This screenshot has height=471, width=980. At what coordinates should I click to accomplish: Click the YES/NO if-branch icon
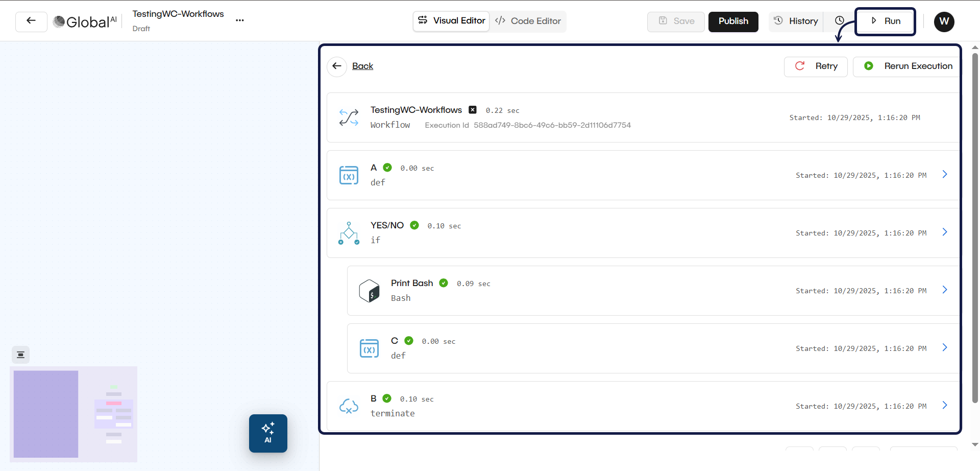pos(349,233)
